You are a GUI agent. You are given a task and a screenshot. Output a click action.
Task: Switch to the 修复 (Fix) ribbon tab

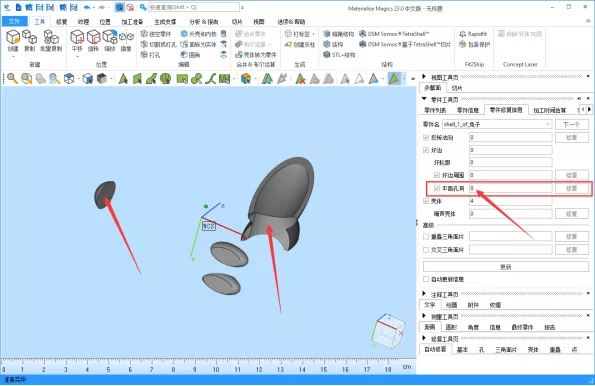click(x=61, y=22)
